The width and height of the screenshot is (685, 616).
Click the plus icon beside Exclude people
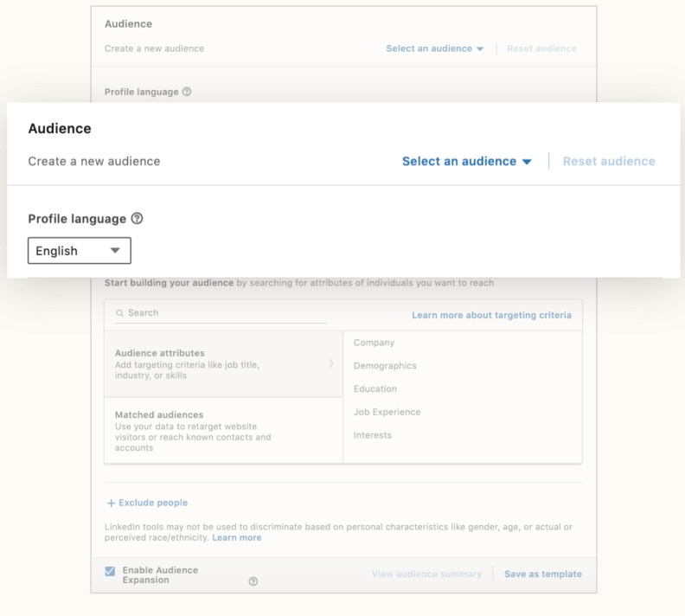tap(111, 504)
